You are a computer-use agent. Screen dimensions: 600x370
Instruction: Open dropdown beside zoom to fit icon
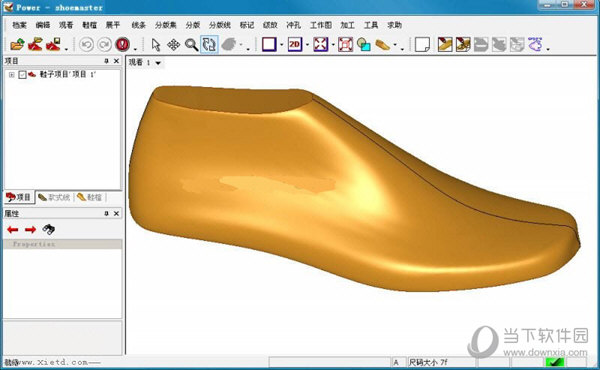(333, 45)
